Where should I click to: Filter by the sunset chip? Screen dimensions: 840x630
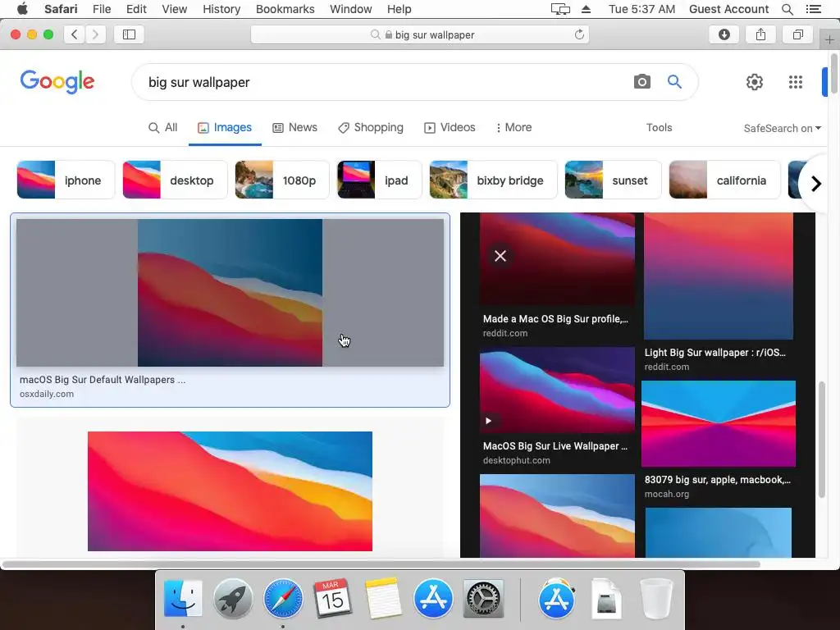[x=613, y=180]
